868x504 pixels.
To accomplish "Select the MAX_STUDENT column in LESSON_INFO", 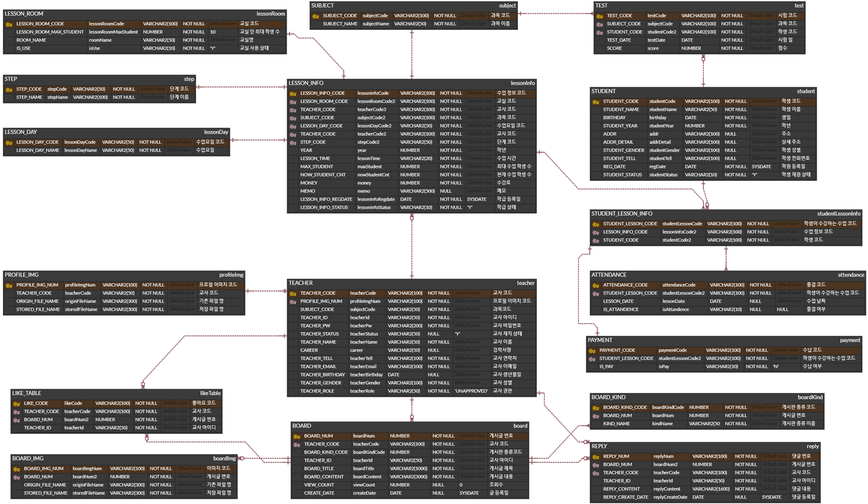I will coord(412,167).
